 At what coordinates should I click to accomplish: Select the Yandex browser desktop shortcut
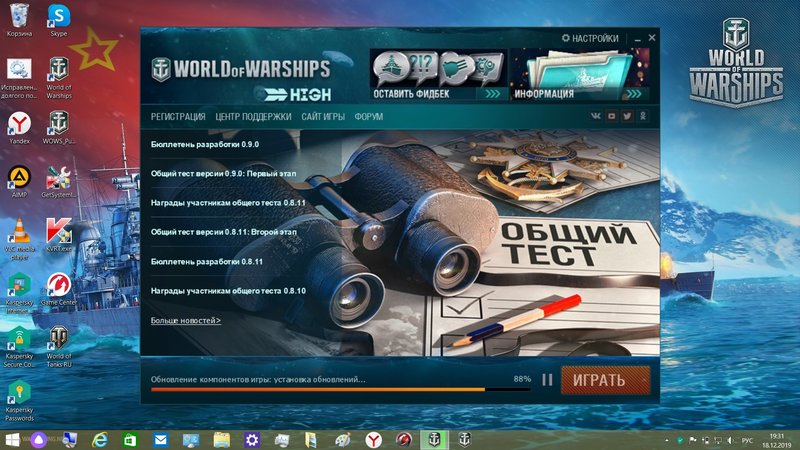[19, 128]
